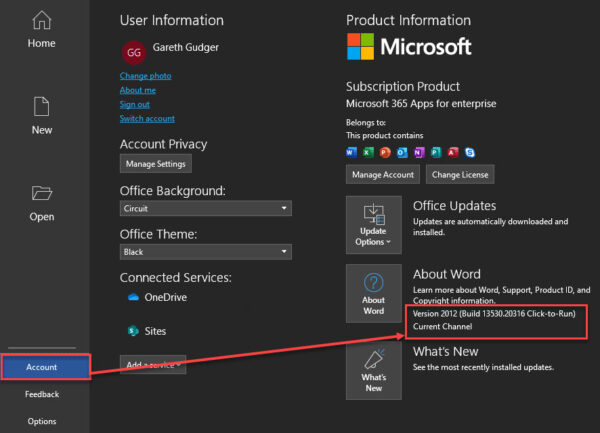The image size is (600, 433).
Task: Click the OneDrive cloud service icon
Action: [132, 297]
